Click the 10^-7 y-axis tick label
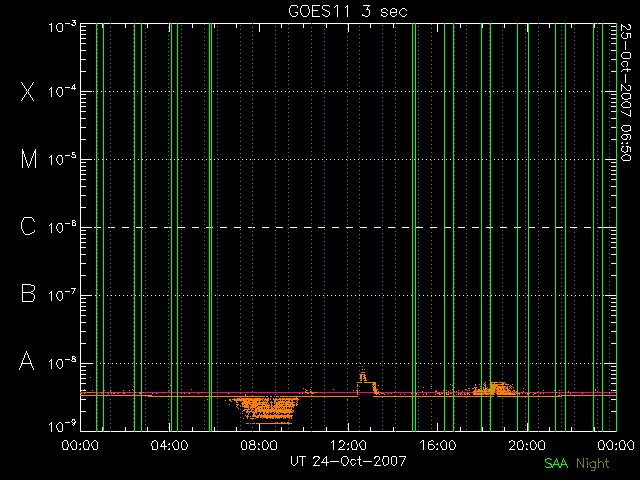This screenshot has width=640, height=480. [62, 296]
